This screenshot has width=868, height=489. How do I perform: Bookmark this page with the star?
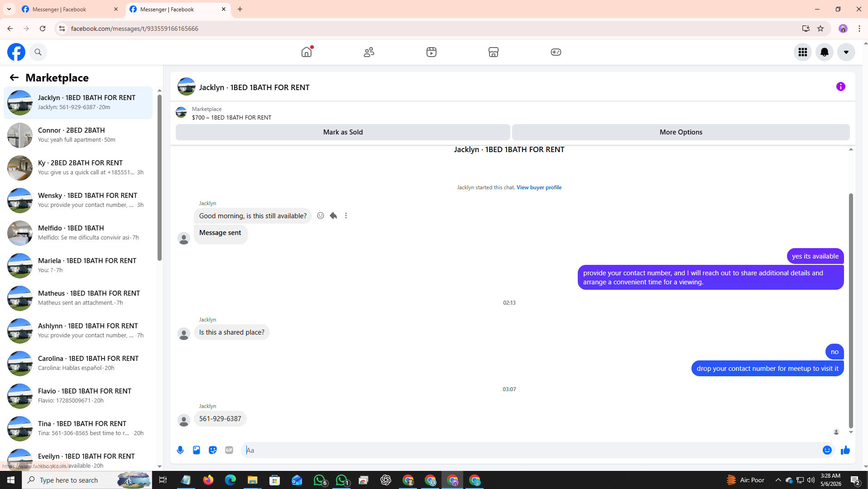point(820,29)
